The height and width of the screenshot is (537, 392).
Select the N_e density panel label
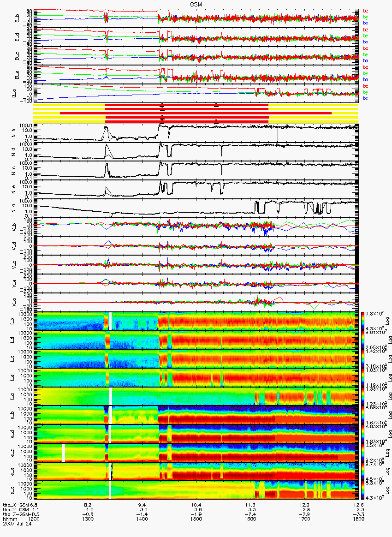(14, 190)
